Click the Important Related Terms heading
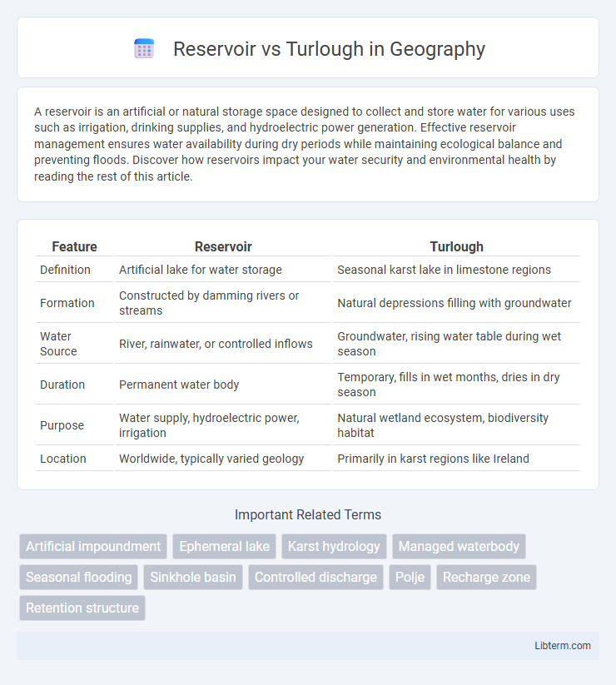The image size is (616, 685). point(308,514)
